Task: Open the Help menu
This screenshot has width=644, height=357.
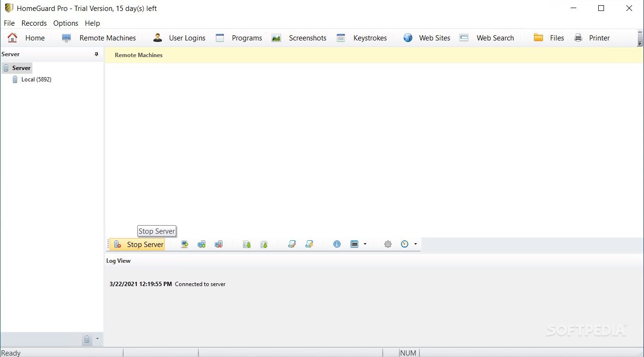Action: tap(92, 23)
